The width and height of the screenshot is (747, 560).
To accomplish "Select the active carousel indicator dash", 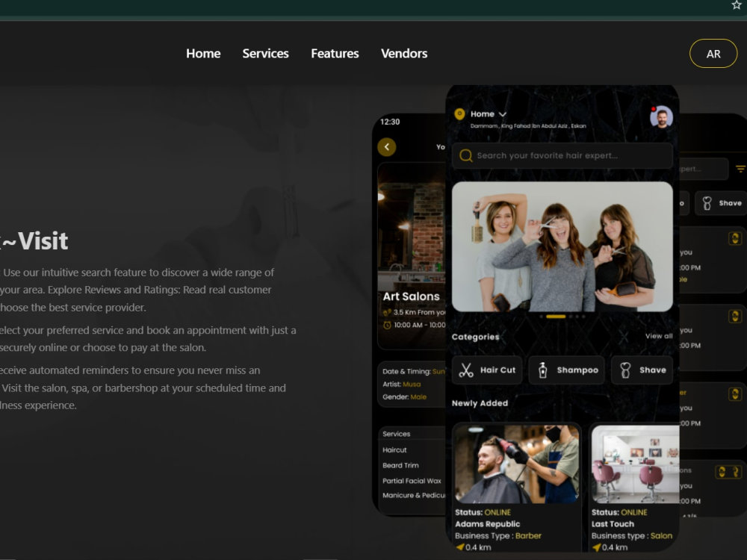I will click(x=556, y=317).
